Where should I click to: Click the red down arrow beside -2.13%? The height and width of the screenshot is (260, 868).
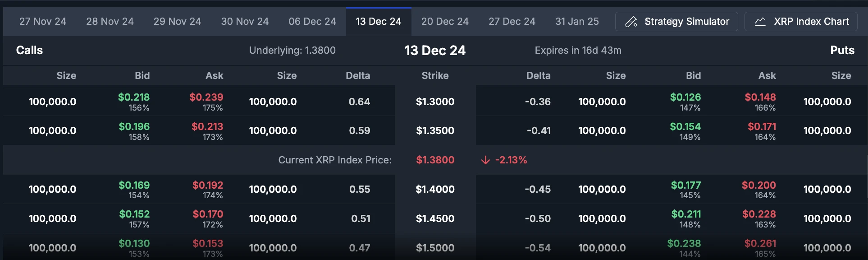[485, 160]
